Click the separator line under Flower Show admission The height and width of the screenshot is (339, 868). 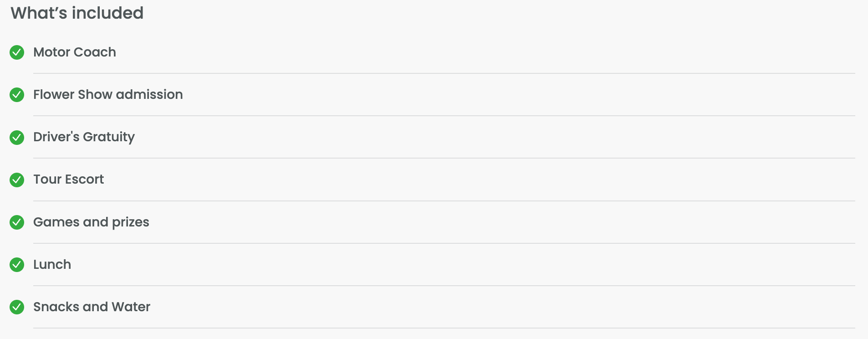[x=444, y=116]
